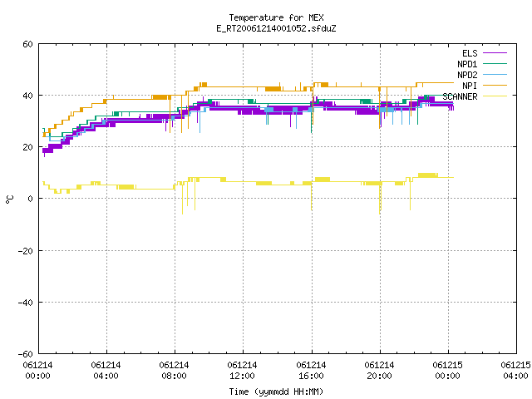Click the SCANNER legend label

pos(460,96)
